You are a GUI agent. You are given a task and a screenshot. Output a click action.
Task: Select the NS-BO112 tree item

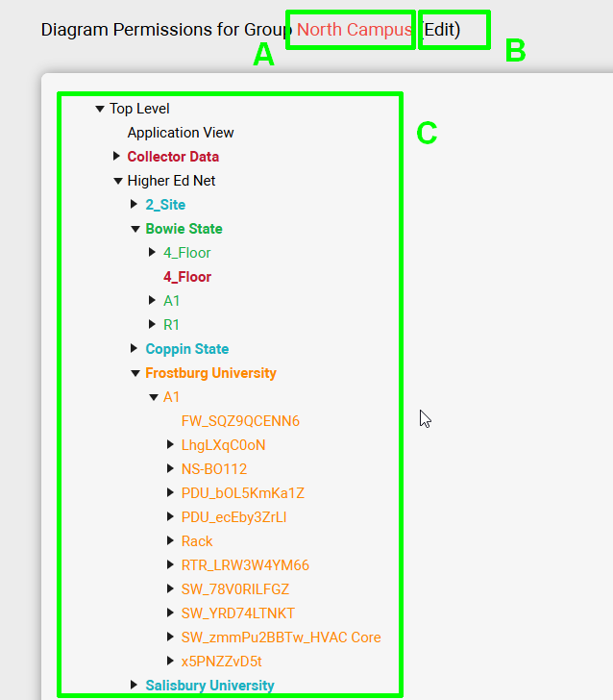coord(214,469)
